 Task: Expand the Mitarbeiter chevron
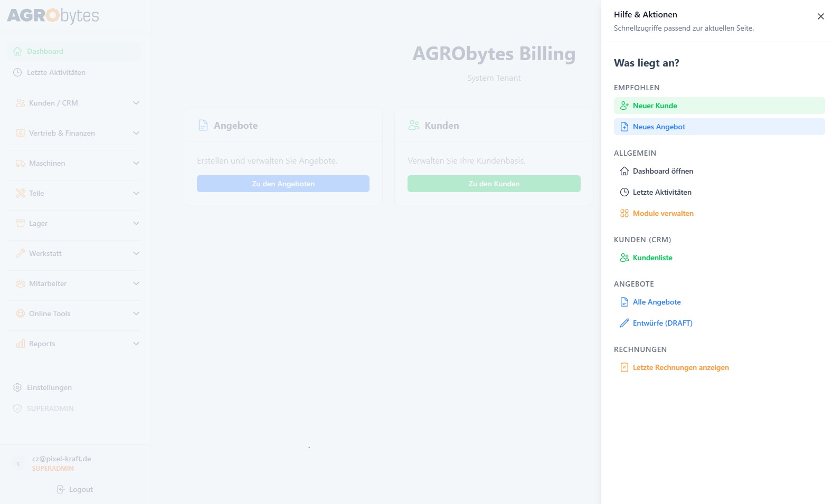136,283
